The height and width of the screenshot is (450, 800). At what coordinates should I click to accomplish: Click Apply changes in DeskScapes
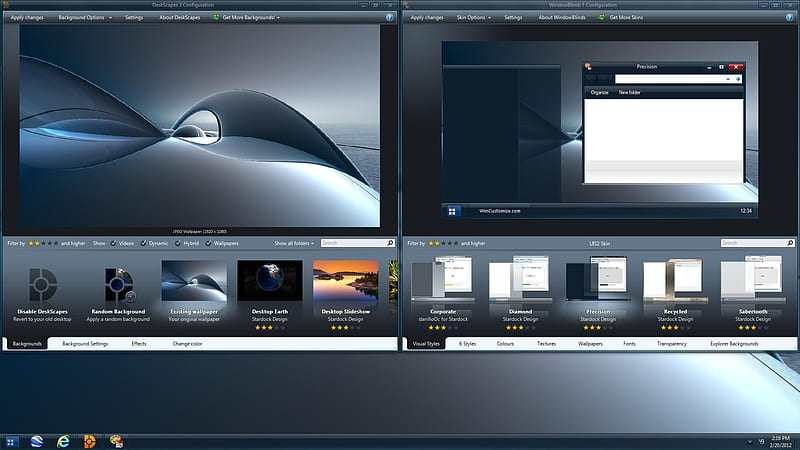pos(27,17)
